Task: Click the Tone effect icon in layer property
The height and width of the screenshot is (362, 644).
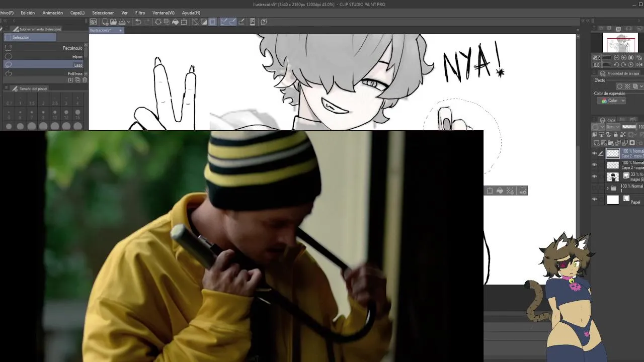Action: pyautogui.click(x=627, y=86)
